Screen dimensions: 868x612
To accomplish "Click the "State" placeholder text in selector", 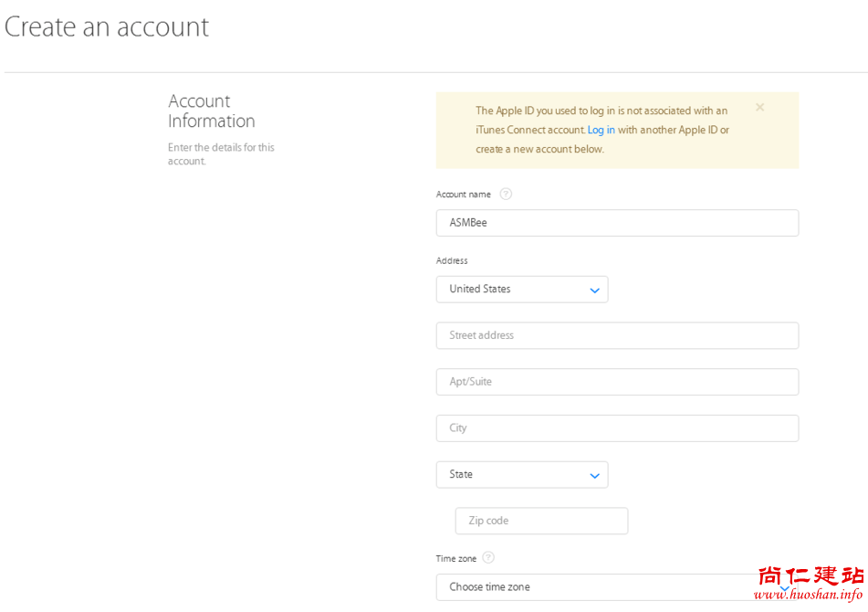I will pyautogui.click(x=461, y=474).
